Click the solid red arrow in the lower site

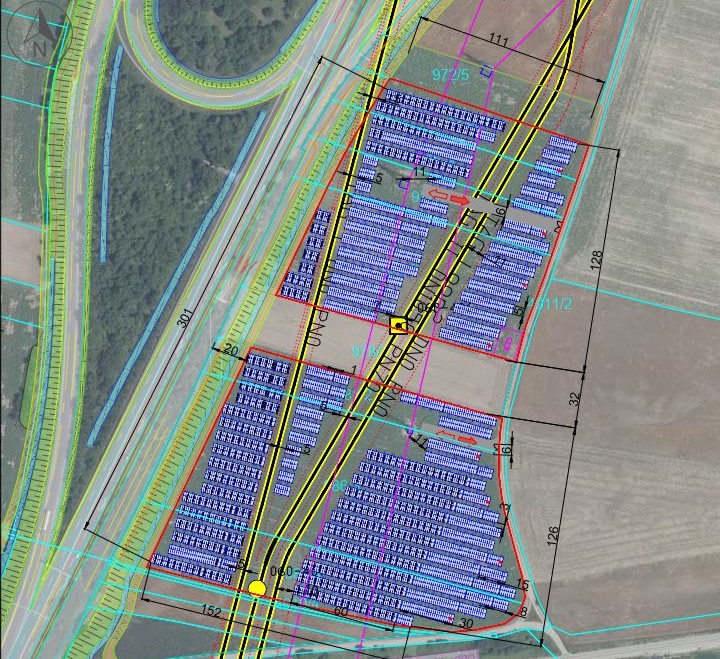467,440
